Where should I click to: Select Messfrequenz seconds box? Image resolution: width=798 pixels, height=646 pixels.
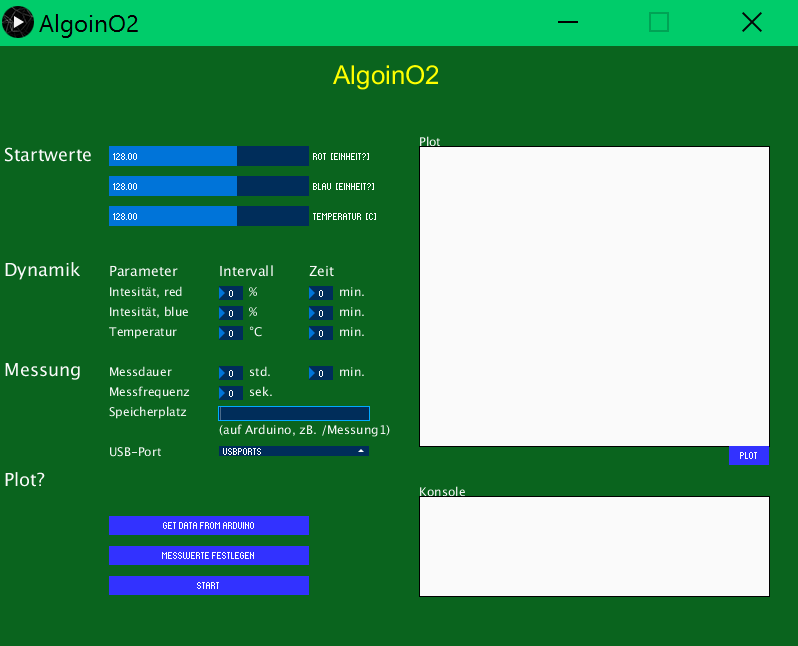231,393
